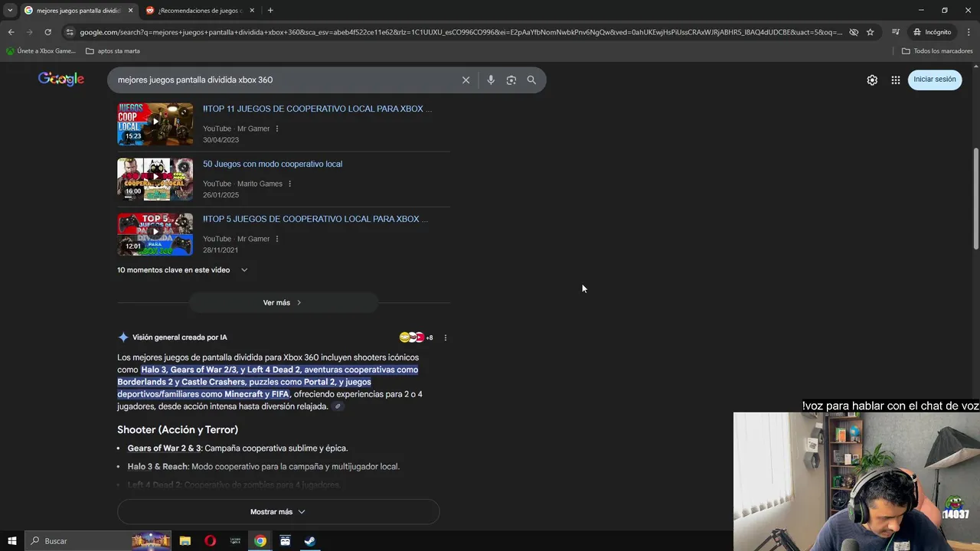Open Google quick settings gear
The width and height of the screenshot is (980, 551).
(x=872, y=80)
